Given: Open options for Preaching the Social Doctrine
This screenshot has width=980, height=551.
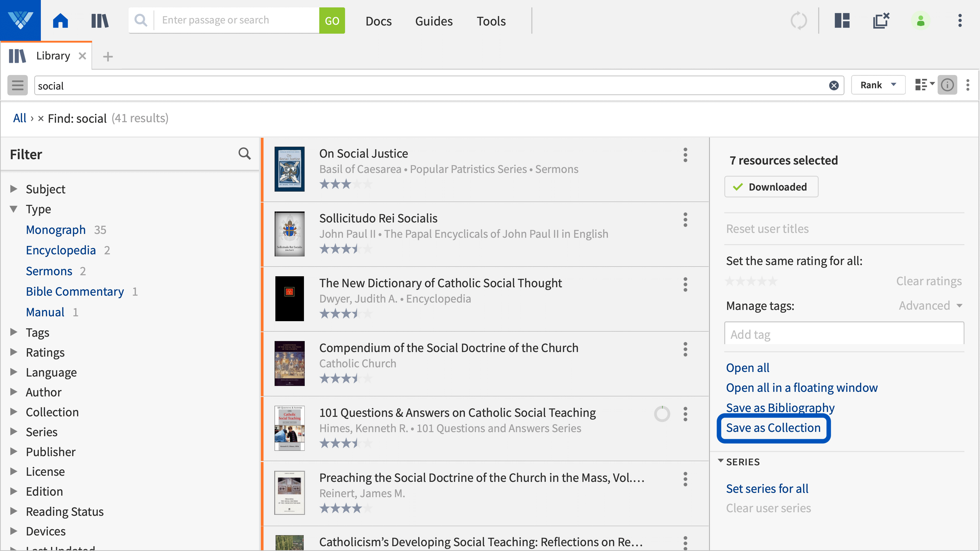Looking at the screenshot, I should point(685,479).
